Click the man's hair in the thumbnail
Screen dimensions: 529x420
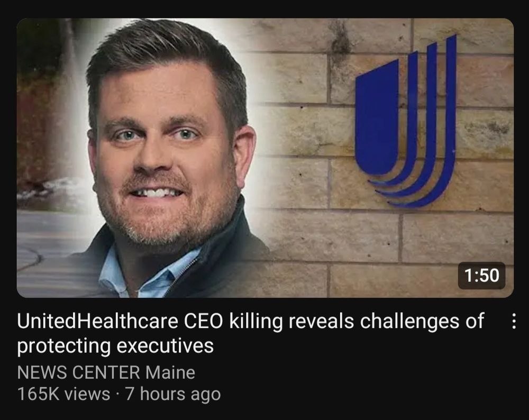pos(162,51)
